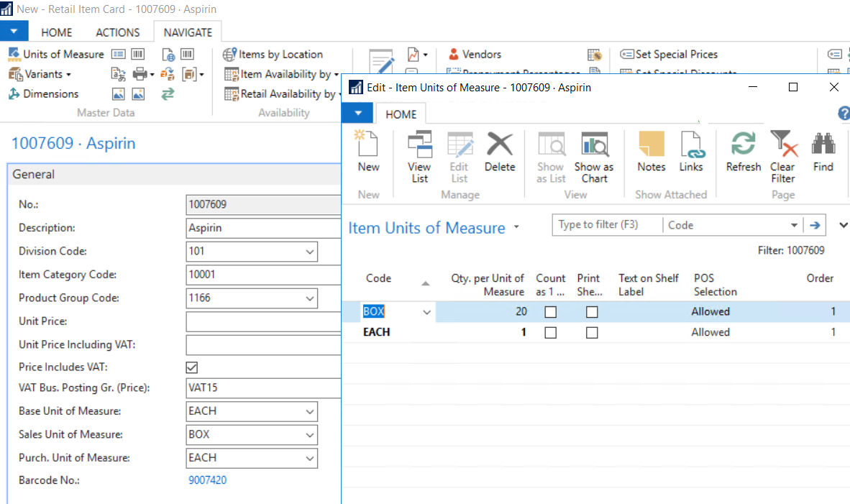Select HOME tab in Item Units window
This screenshot has height=504, width=850.
(x=401, y=114)
